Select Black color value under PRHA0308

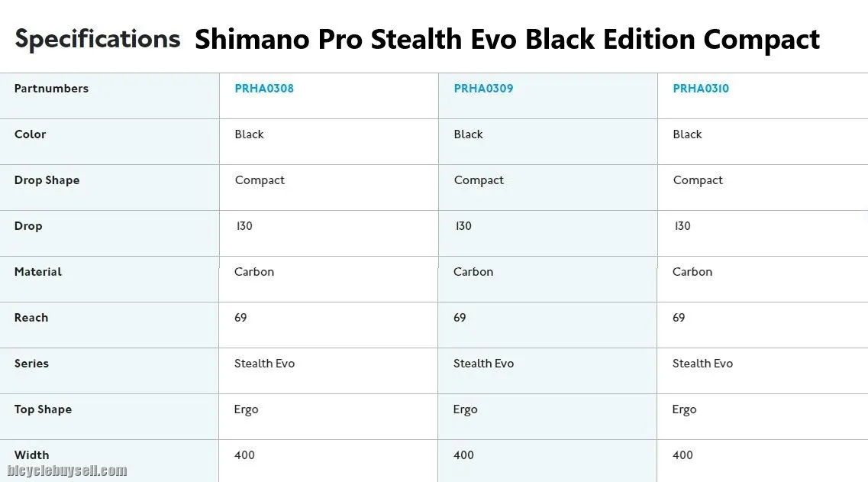coord(249,134)
